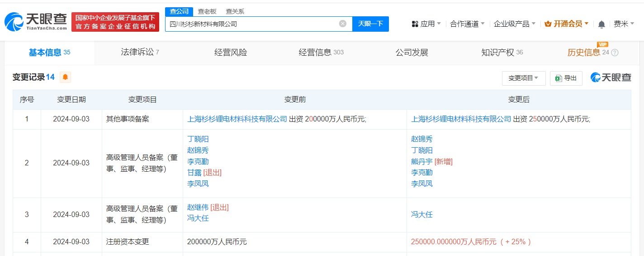Open the notification bell in header
644x256 pixels.
601,24
